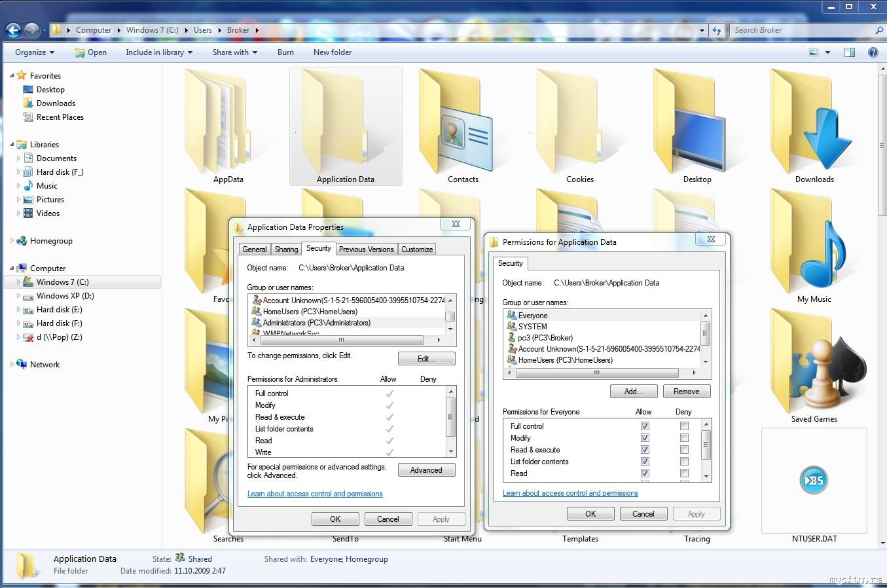This screenshot has width=887, height=588.
Task: Uncheck Allow for Read permission
Action: point(645,473)
